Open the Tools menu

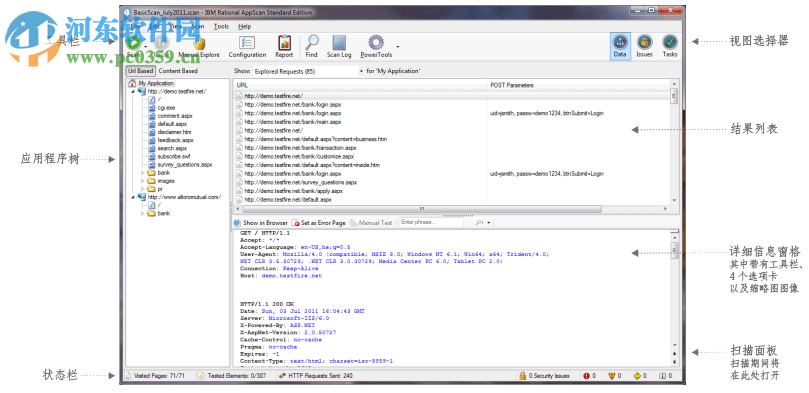coord(221,26)
